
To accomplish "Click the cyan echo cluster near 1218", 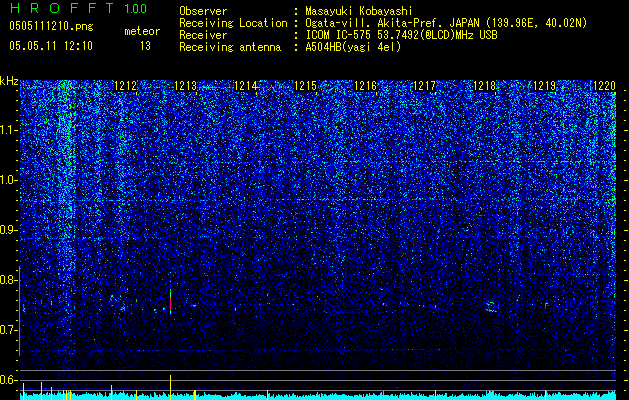I will point(491,307).
